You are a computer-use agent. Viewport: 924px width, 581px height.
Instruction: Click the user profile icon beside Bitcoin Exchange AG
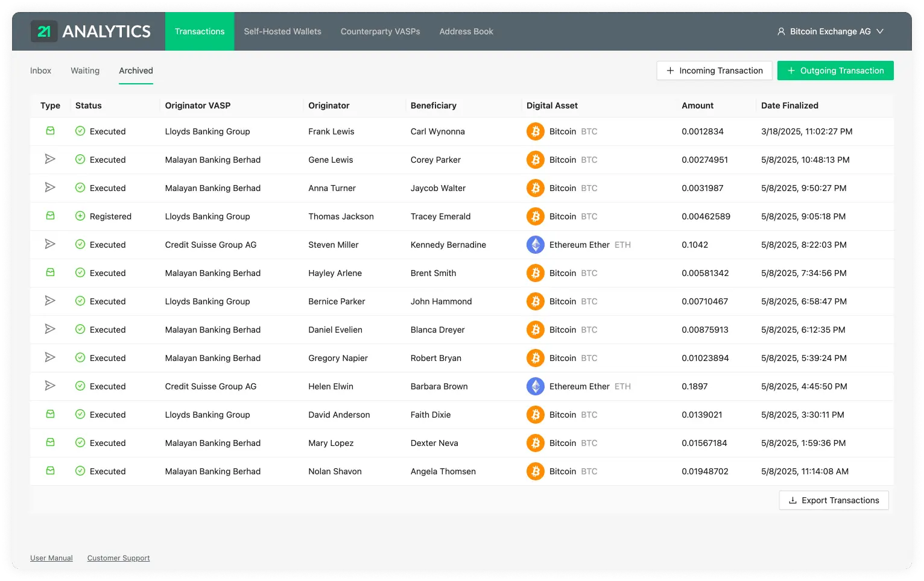[x=781, y=31]
